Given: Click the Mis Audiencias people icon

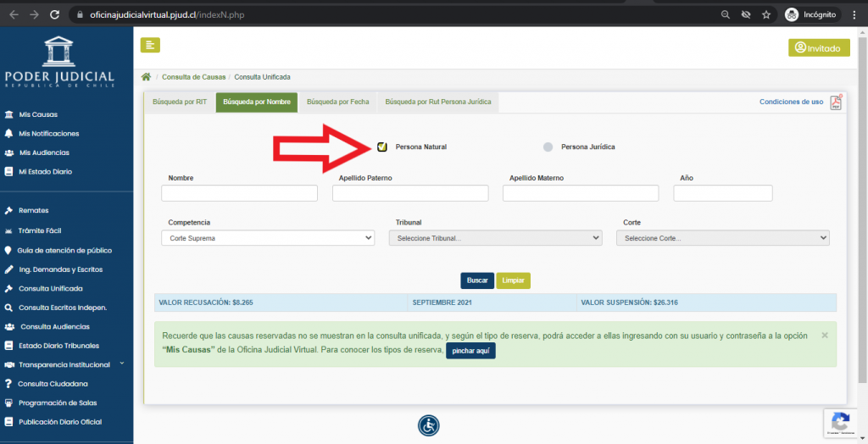Looking at the screenshot, I should point(8,153).
